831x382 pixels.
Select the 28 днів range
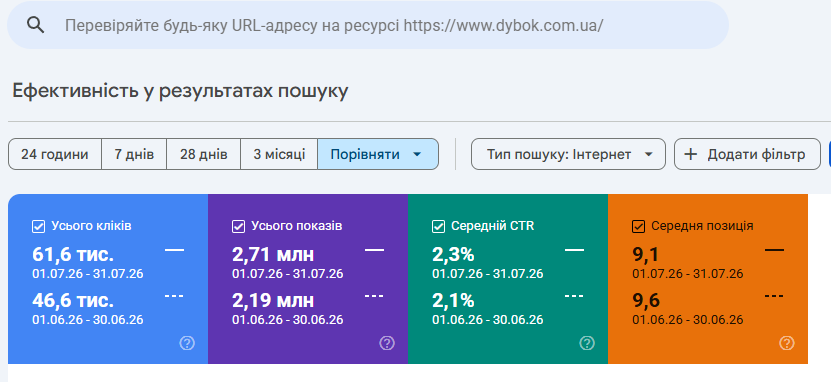[204, 154]
